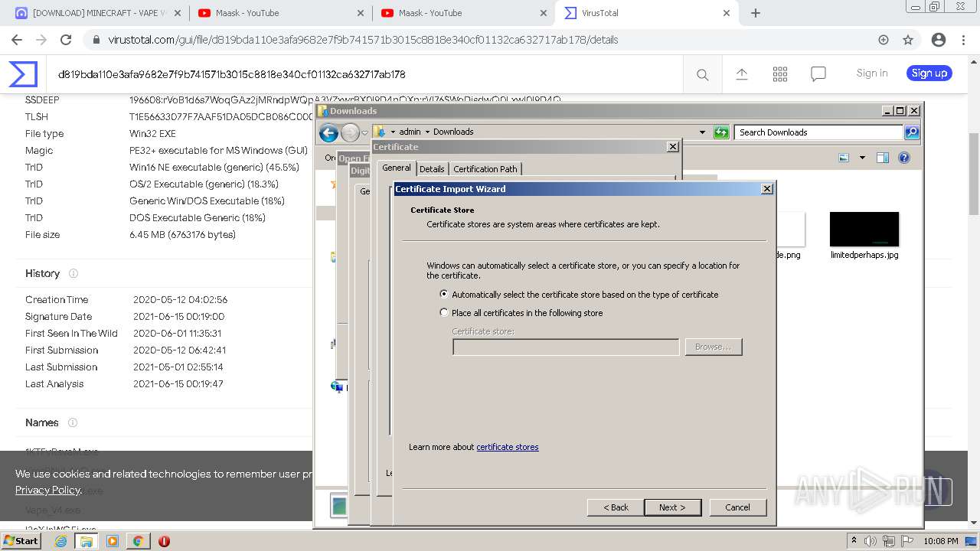
Task: Open Windows Media Player from taskbar
Action: [x=113, y=541]
